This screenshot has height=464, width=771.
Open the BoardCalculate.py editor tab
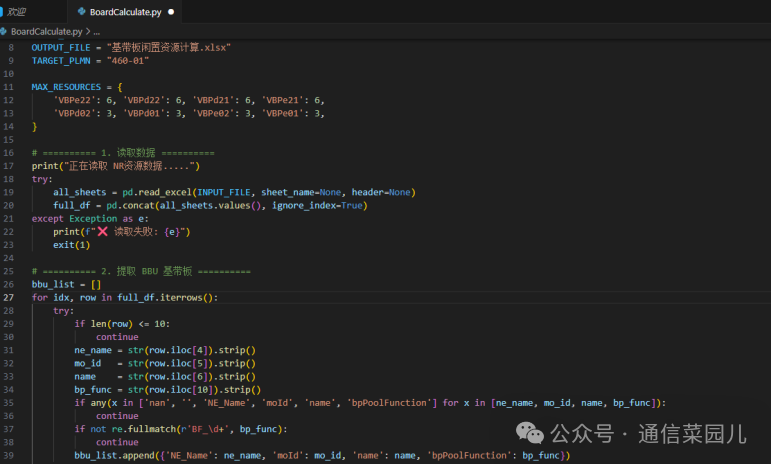coord(125,12)
